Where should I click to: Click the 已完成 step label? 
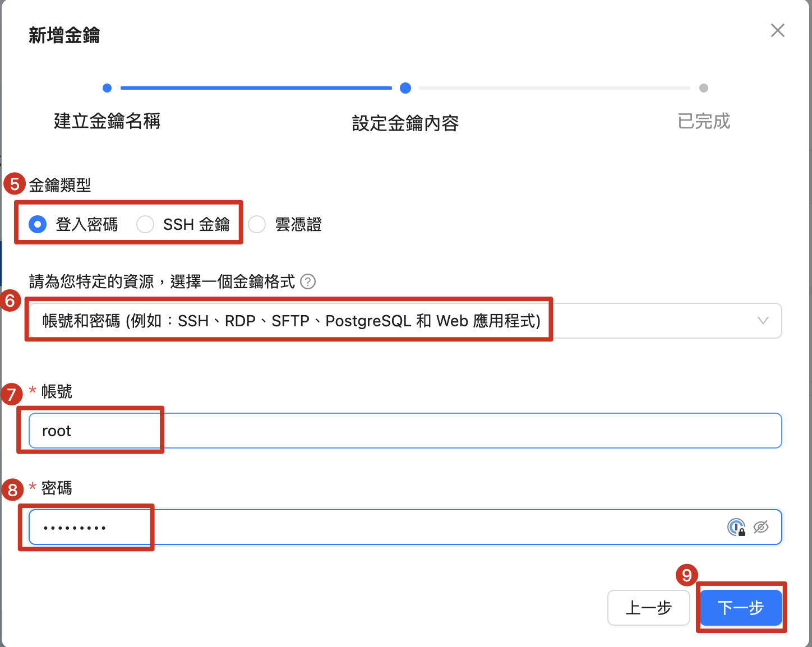[x=704, y=121]
